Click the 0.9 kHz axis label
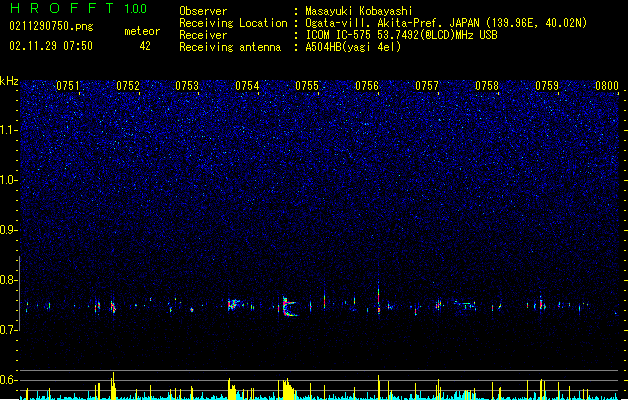629x400 pixels. [8, 230]
